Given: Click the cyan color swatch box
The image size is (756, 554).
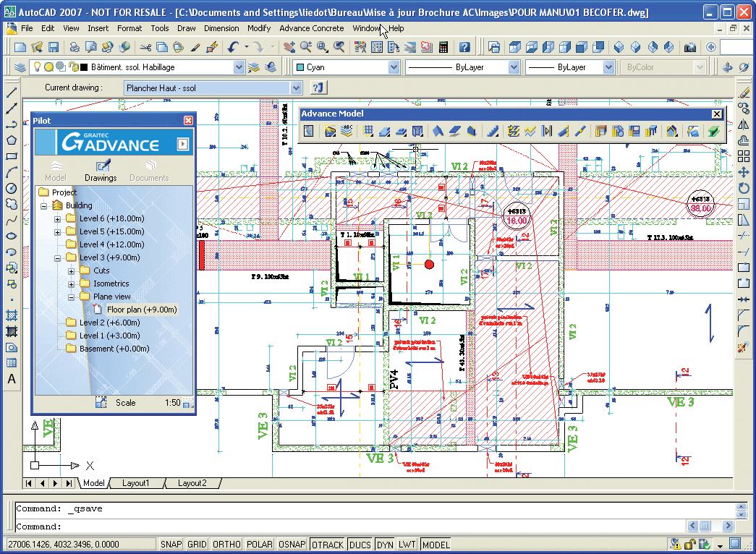Looking at the screenshot, I should pos(300,67).
